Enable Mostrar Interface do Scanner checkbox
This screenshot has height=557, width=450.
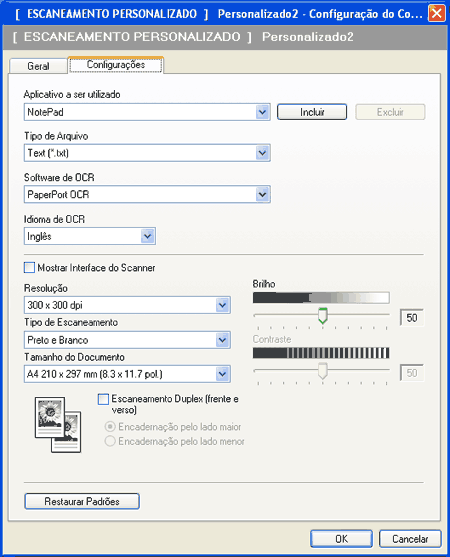coord(29,267)
